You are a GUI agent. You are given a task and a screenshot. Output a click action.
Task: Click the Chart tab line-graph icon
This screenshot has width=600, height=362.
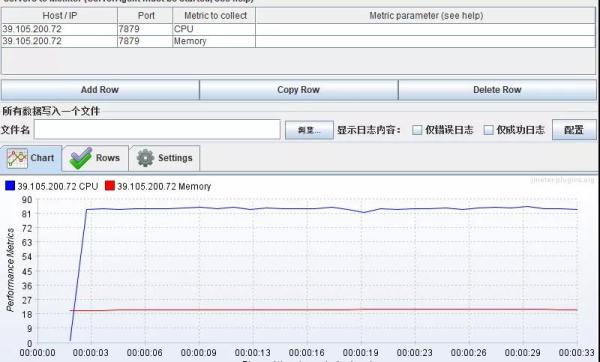click(17, 158)
